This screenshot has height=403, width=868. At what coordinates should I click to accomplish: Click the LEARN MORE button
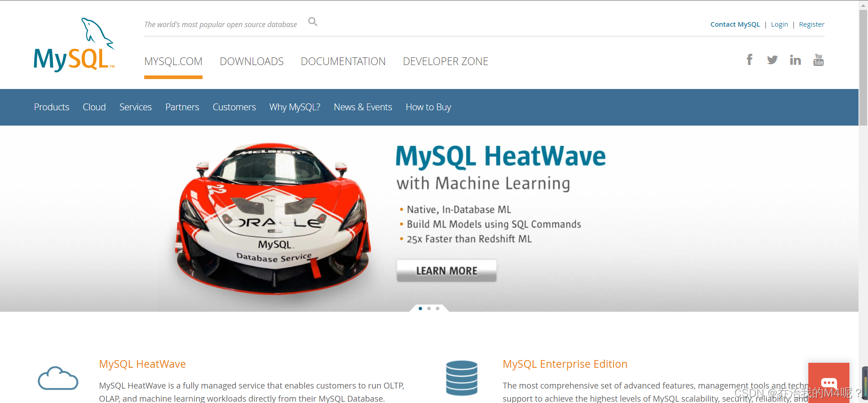pyautogui.click(x=447, y=271)
